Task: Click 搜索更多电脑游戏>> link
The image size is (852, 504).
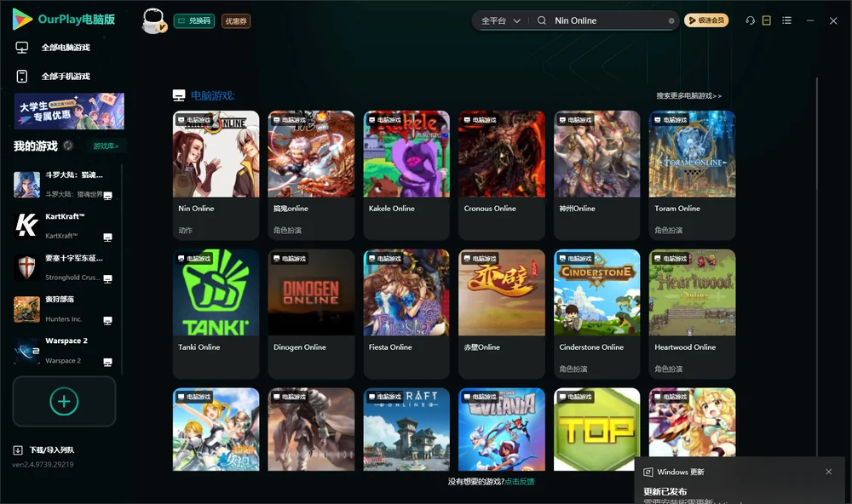Action: point(689,95)
